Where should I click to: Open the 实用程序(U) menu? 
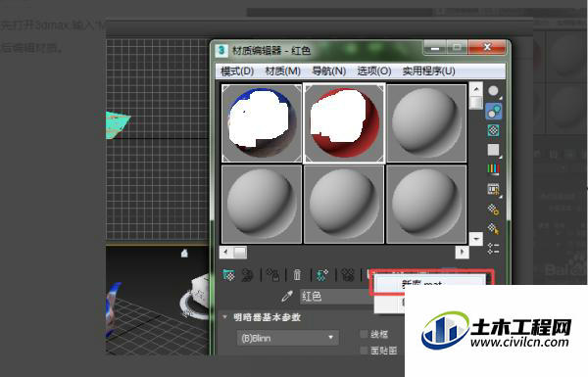click(428, 71)
